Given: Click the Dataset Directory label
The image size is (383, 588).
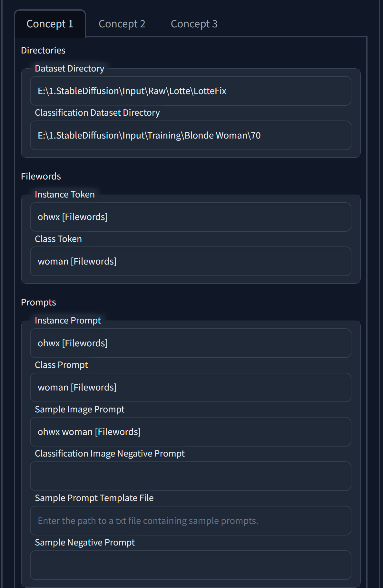Looking at the screenshot, I should point(70,68).
